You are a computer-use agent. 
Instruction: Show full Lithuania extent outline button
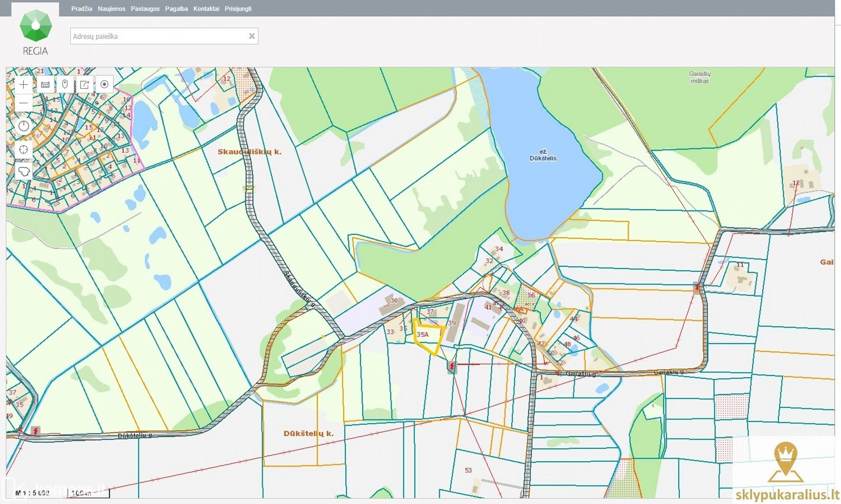[23, 171]
